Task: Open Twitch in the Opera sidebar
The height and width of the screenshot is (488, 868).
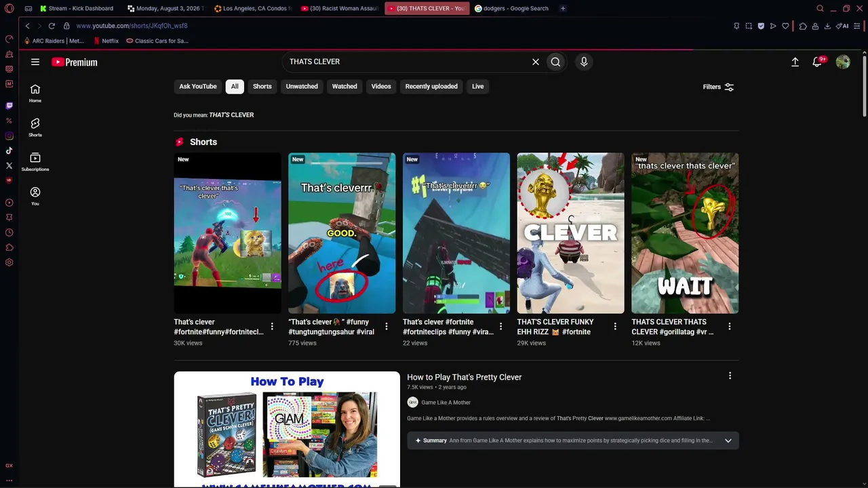Action: [9, 106]
